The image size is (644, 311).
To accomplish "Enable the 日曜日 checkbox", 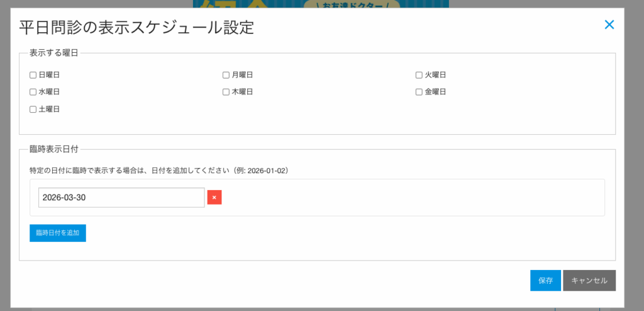I will pyautogui.click(x=33, y=75).
